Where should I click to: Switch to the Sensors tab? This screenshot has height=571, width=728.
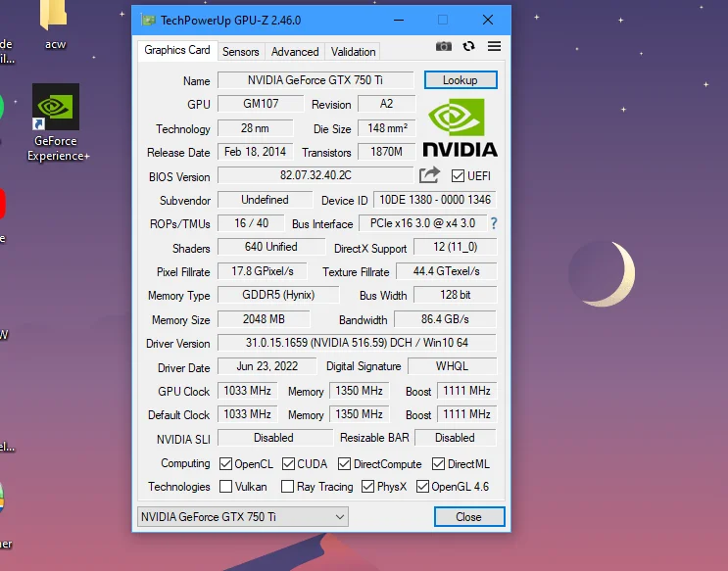pyautogui.click(x=240, y=52)
